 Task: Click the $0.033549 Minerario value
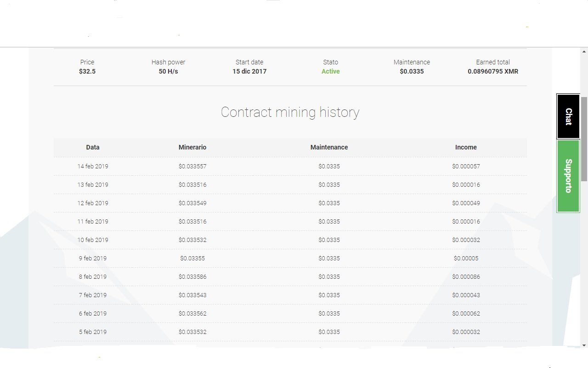pyautogui.click(x=192, y=203)
